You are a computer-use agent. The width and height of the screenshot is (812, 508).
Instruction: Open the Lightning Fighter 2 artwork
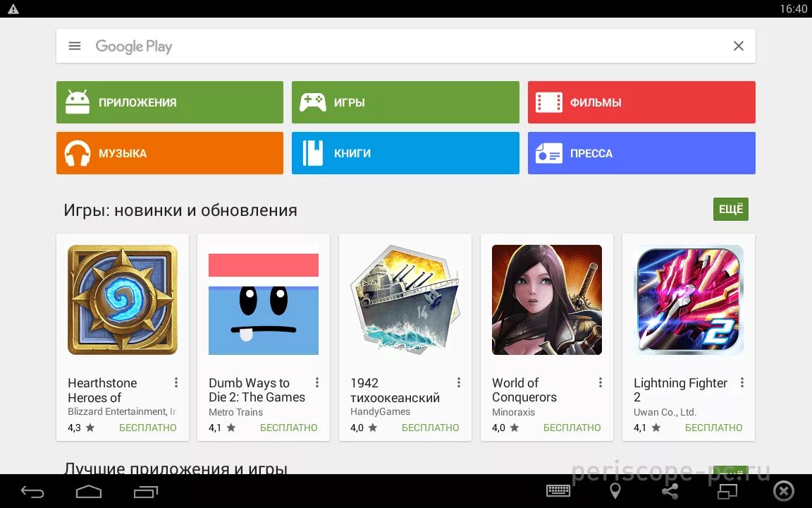[x=689, y=300]
